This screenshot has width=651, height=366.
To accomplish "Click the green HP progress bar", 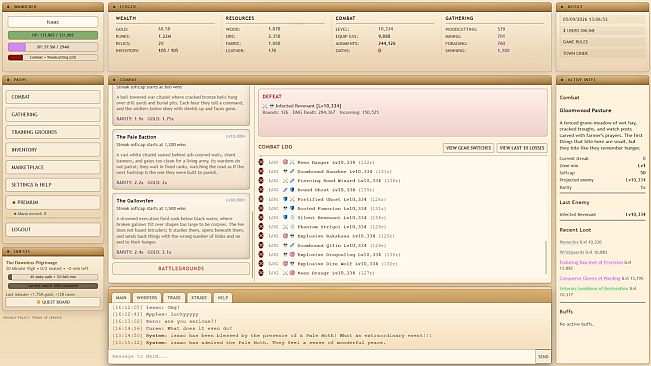I will (53, 35).
